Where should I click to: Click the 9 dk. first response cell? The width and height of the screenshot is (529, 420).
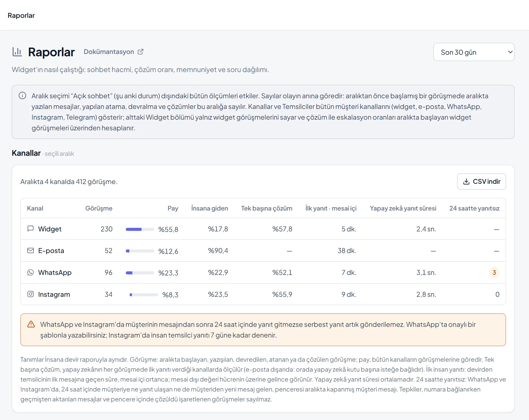(x=349, y=294)
